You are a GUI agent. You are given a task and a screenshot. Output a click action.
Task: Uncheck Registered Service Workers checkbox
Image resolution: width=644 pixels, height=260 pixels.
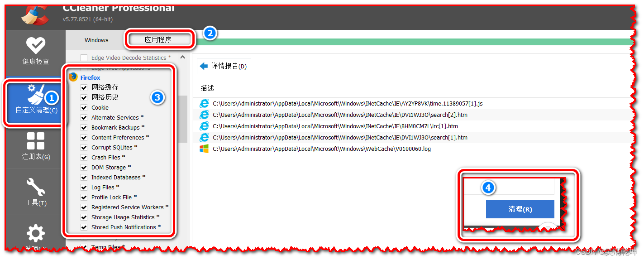[84, 207]
